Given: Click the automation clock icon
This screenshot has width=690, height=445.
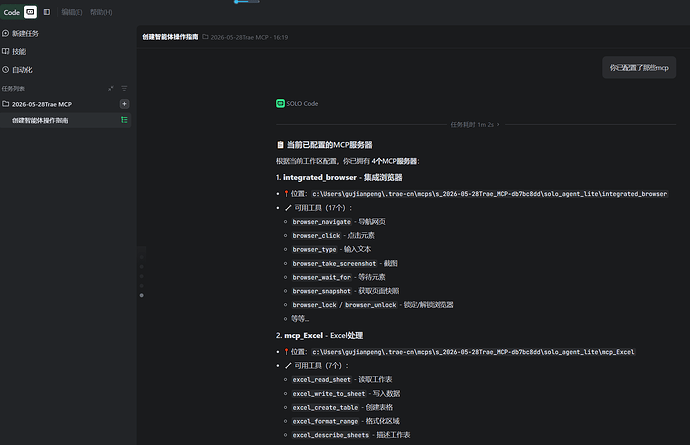Looking at the screenshot, I should coord(5,70).
